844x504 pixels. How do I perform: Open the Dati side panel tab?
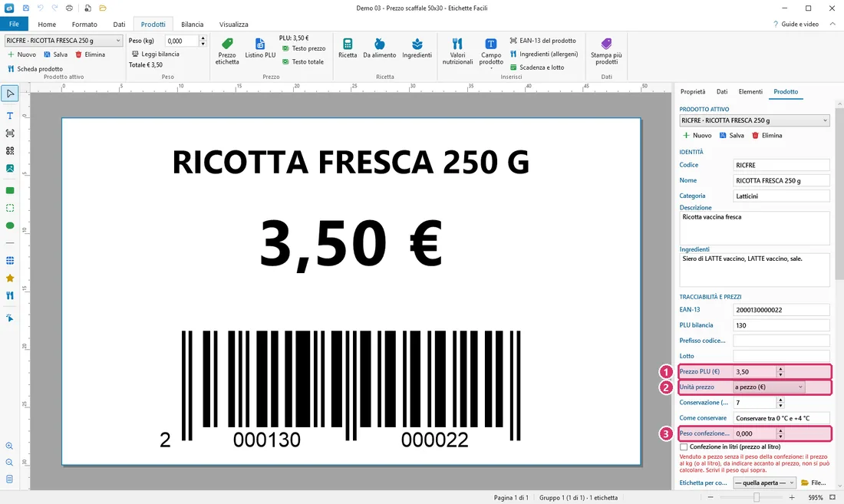(x=722, y=92)
